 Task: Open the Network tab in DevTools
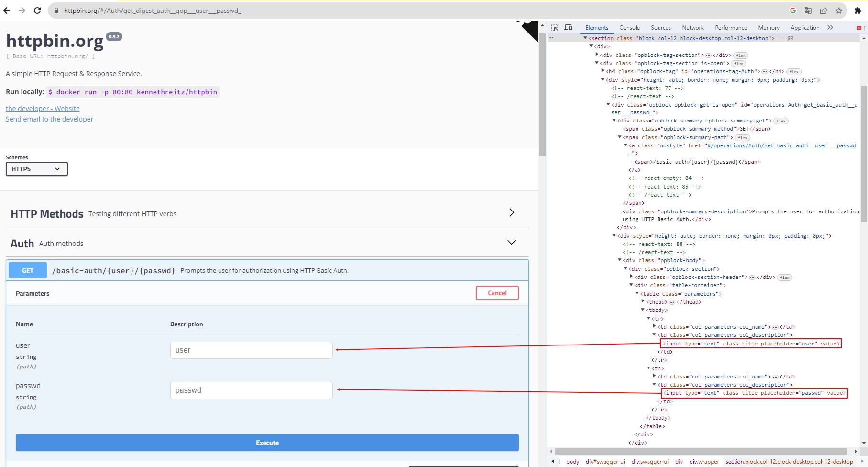(692, 28)
